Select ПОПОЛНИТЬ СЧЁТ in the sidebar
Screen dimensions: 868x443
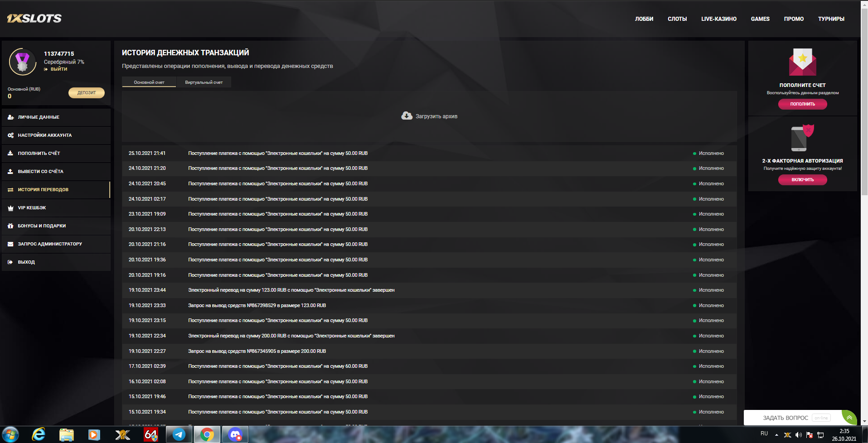click(56, 153)
